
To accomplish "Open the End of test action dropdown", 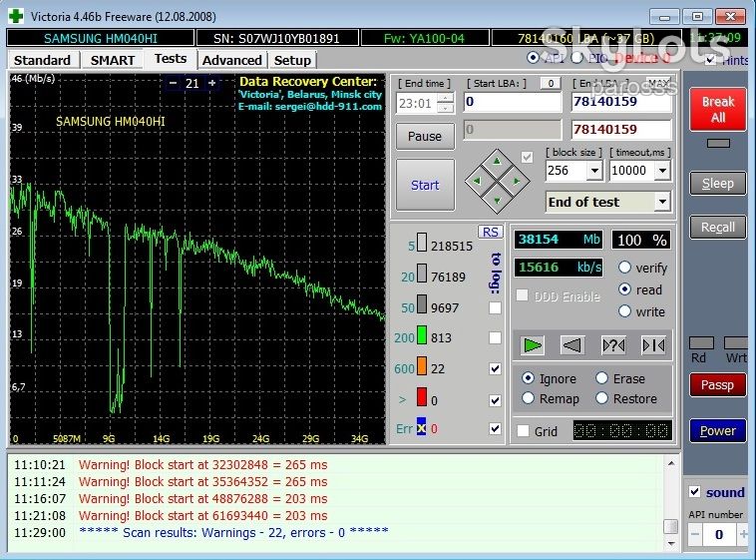I will [663, 202].
